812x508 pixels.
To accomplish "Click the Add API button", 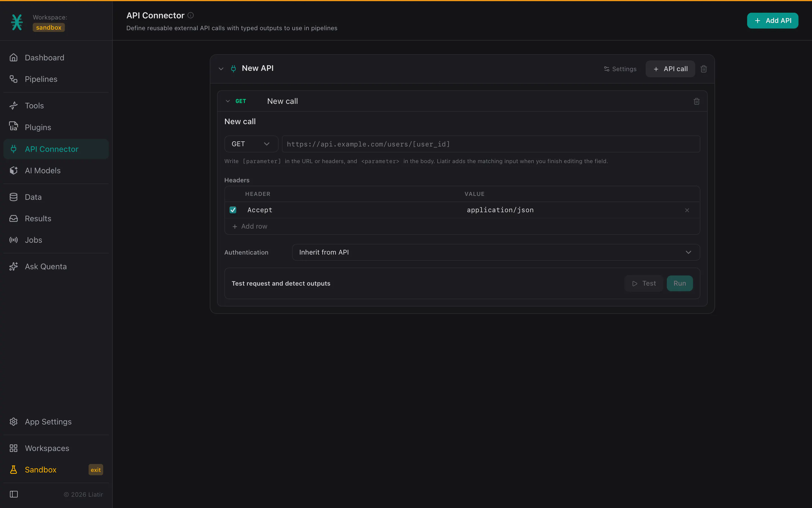I will coord(773,21).
